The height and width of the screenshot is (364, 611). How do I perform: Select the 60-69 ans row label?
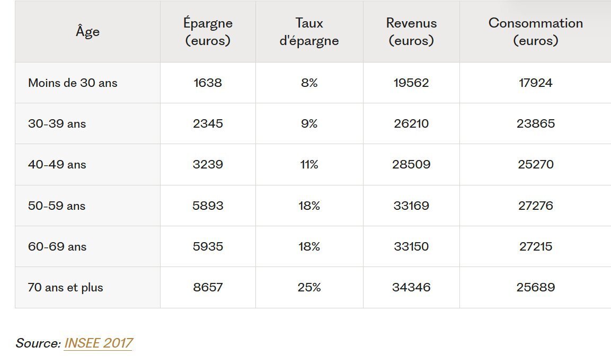[x=57, y=246]
